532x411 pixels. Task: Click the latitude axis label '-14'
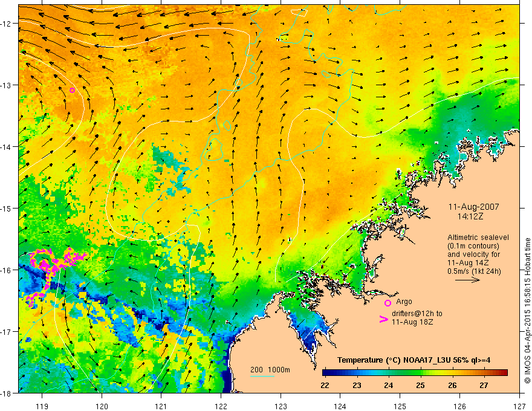(6, 147)
